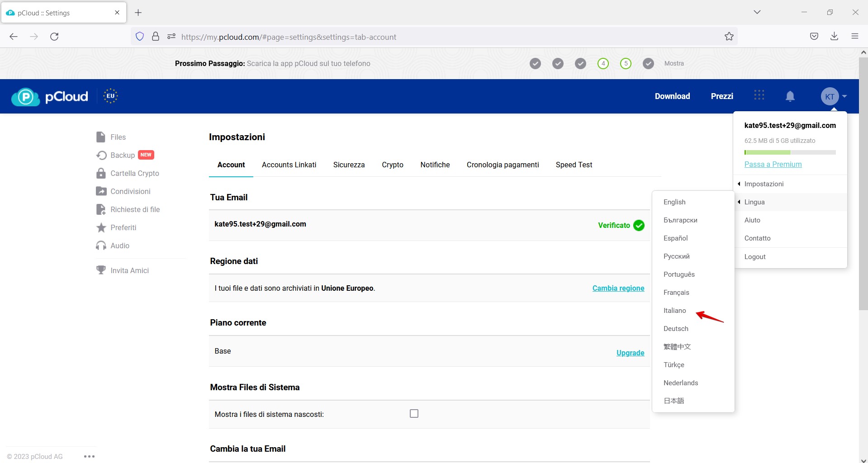Open Cartella Crypto lock icon
This screenshot has width=868, height=463.
tap(101, 173)
